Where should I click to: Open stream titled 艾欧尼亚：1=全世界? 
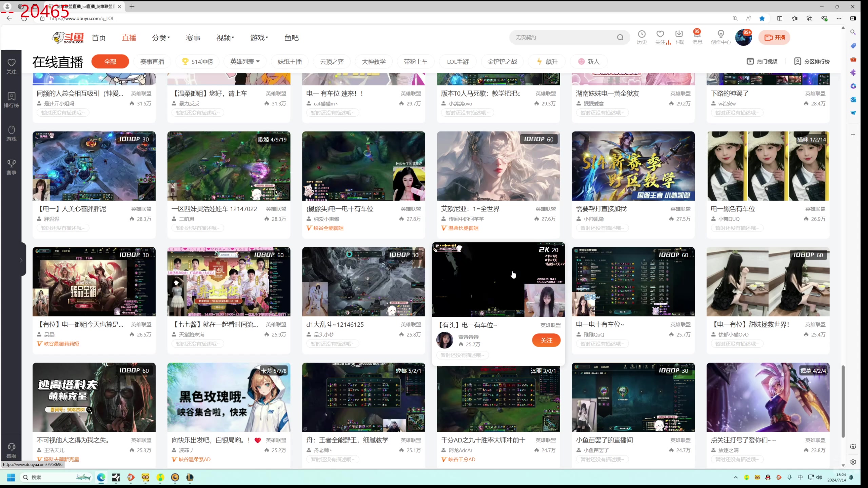(470, 209)
